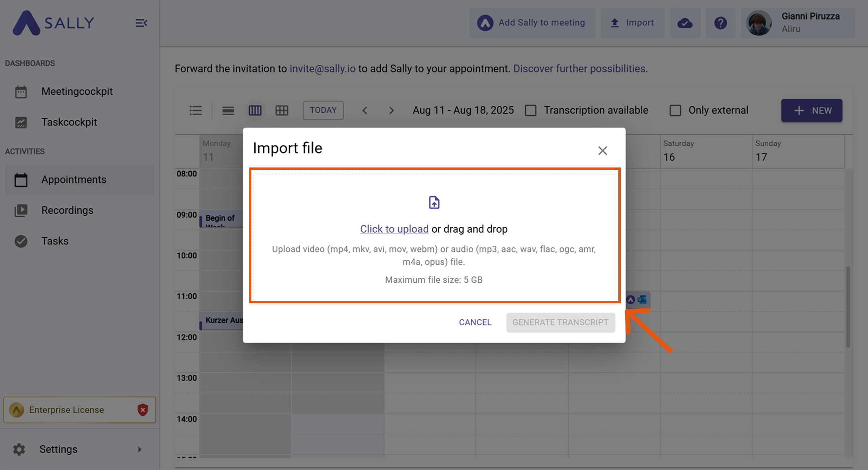Viewport: 868px width, 470px height.
Task: Click the Meetingcockpit calendar icon
Action: [21, 92]
